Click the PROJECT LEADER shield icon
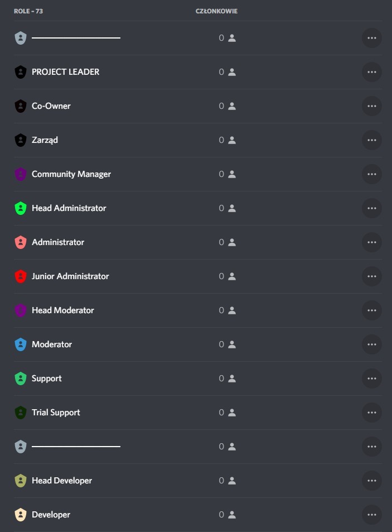 pyautogui.click(x=20, y=71)
